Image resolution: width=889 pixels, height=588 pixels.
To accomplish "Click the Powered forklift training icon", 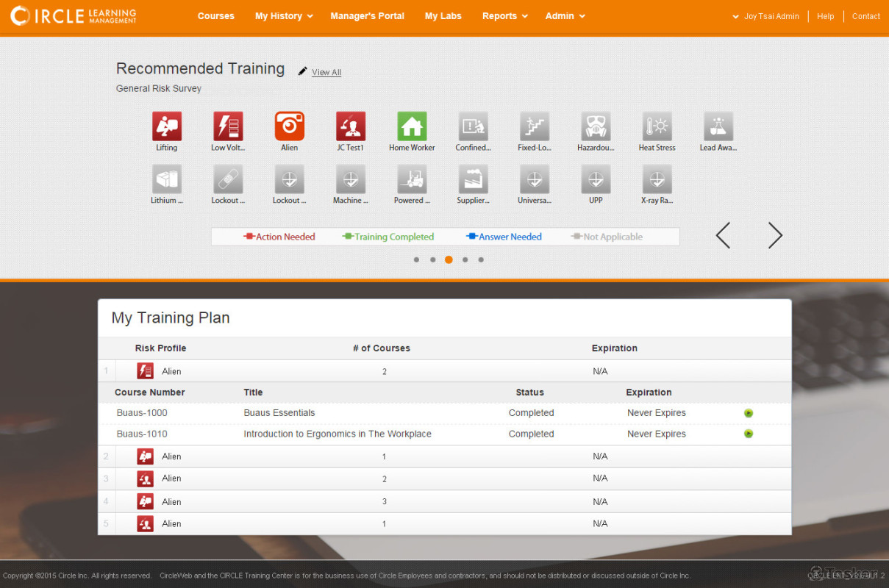I will (x=412, y=179).
